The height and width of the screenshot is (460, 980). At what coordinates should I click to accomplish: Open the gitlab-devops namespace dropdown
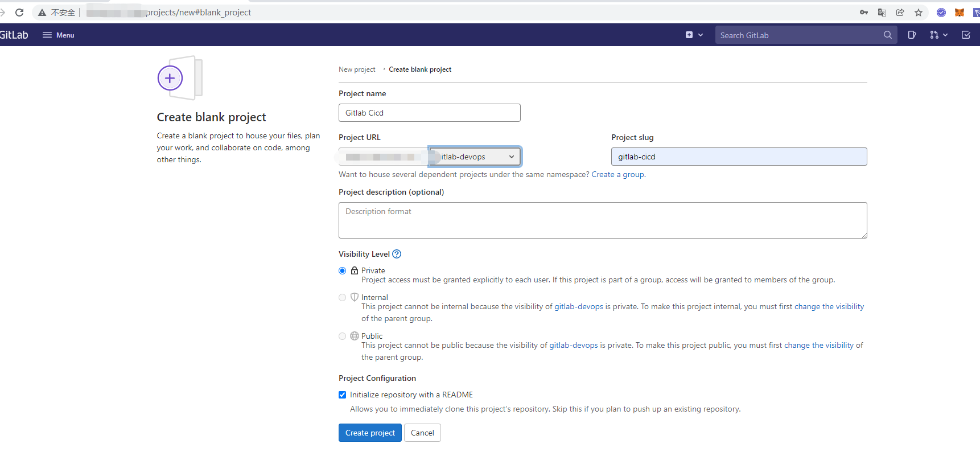point(475,157)
